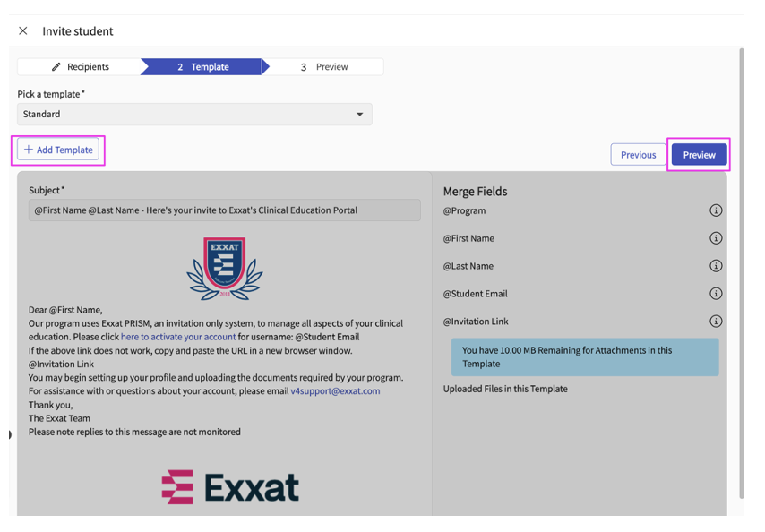Open info icon for @Last Name
765x532 pixels.
[x=716, y=266]
